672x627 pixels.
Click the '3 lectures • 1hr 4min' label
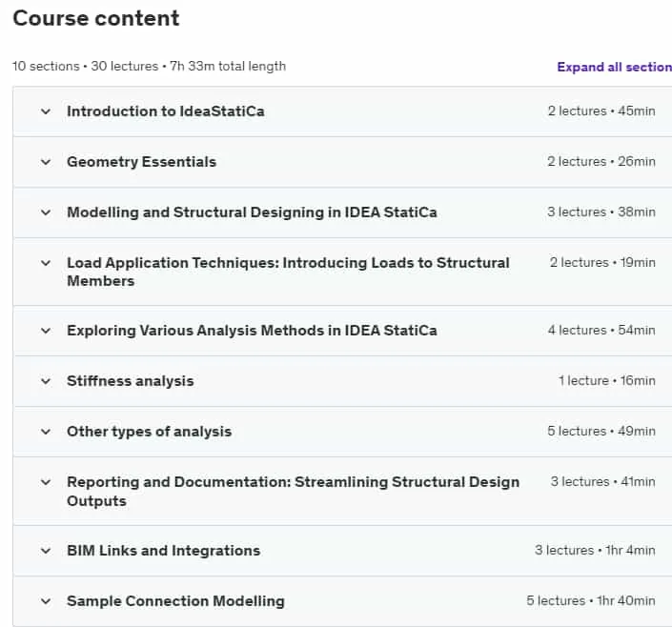click(x=595, y=550)
